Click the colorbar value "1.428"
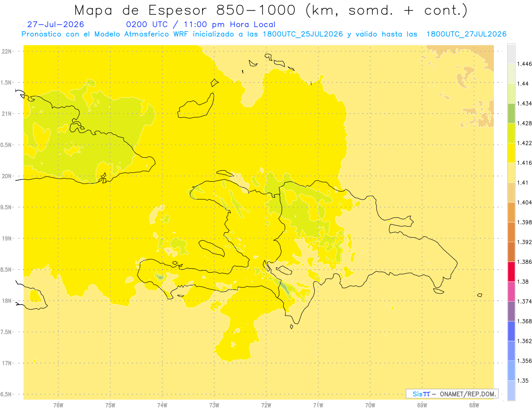The height and width of the screenshot is (411, 532). (x=525, y=123)
